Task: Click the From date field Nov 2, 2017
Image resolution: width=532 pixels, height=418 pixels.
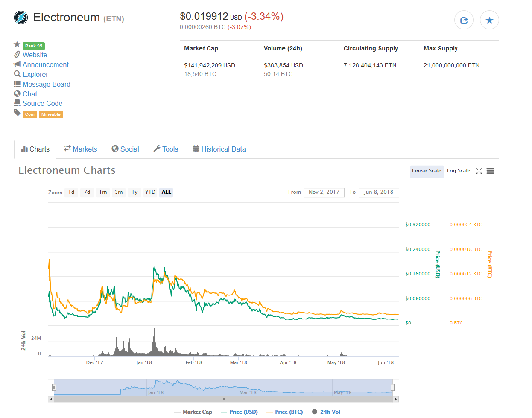Action: [x=324, y=192]
